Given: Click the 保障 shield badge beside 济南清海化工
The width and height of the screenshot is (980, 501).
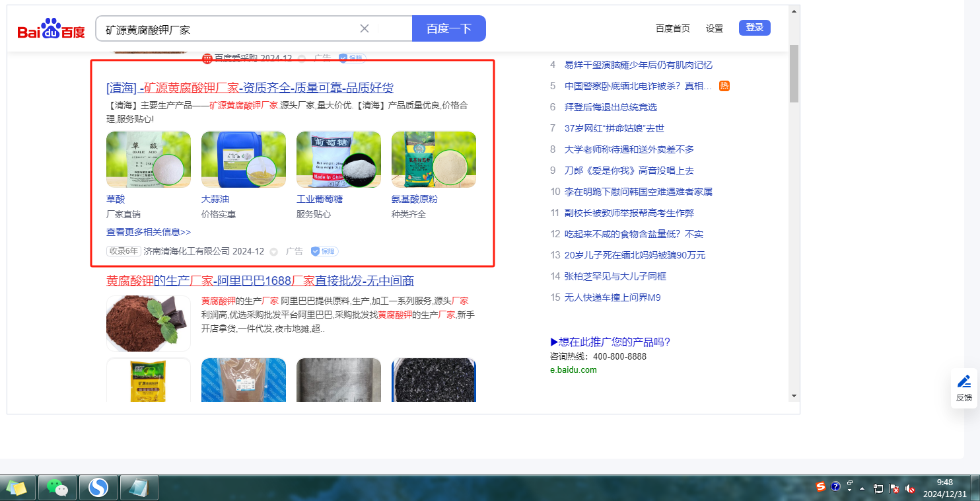Looking at the screenshot, I should [324, 251].
